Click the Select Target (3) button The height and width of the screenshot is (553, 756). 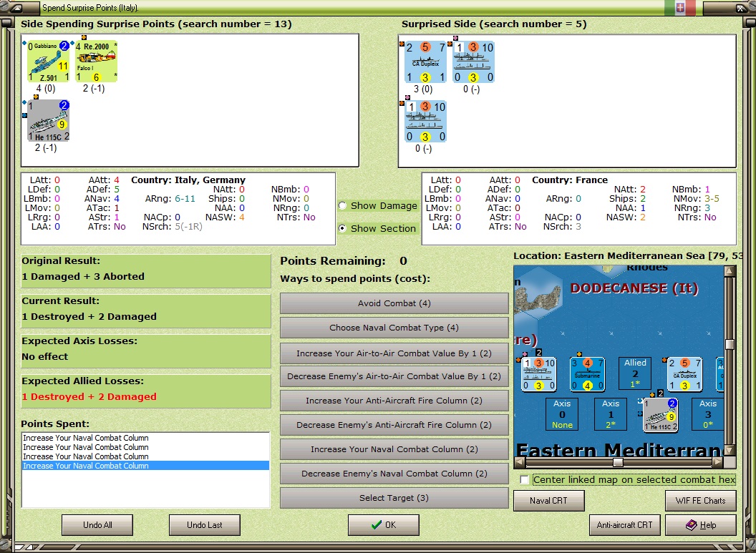pos(394,498)
